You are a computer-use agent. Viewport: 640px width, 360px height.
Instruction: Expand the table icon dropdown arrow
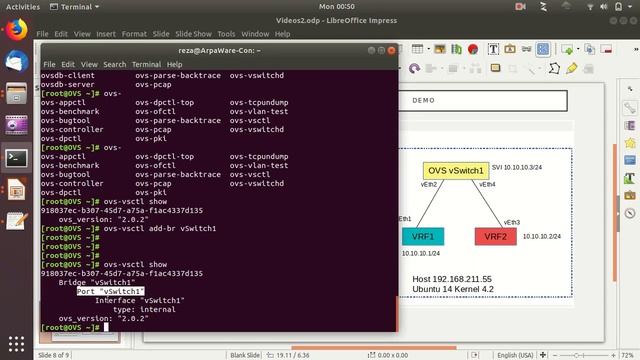coord(429,49)
